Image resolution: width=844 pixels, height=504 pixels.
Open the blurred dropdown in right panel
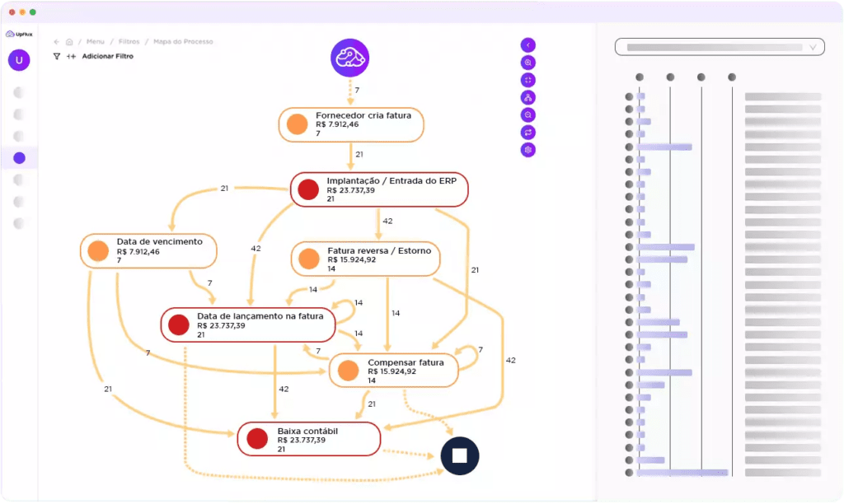pyautogui.click(x=720, y=47)
